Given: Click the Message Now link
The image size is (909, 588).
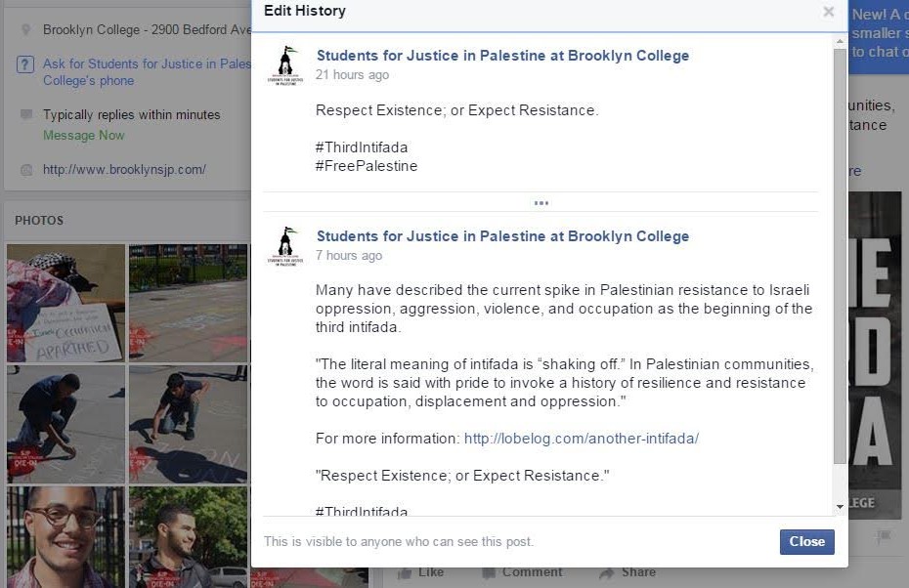Looking at the screenshot, I should [83, 135].
